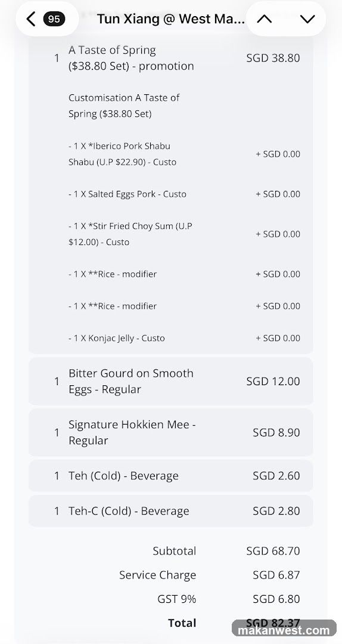Select the Iberico Pork Shabu Shabu line
The width and height of the screenshot is (342, 644).
point(184,154)
